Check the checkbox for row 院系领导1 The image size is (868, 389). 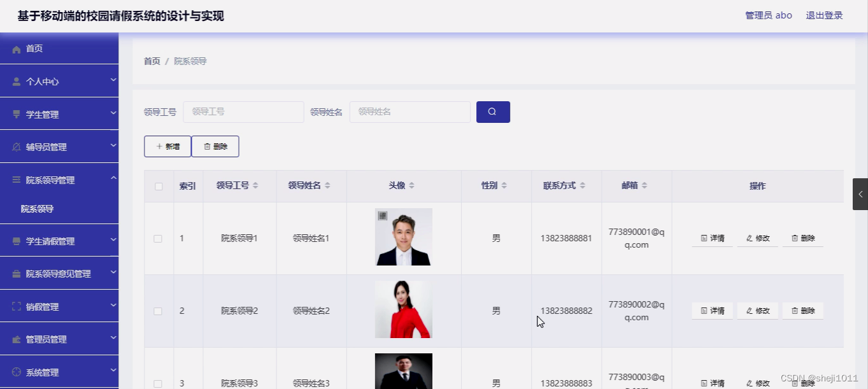pyautogui.click(x=158, y=237)
